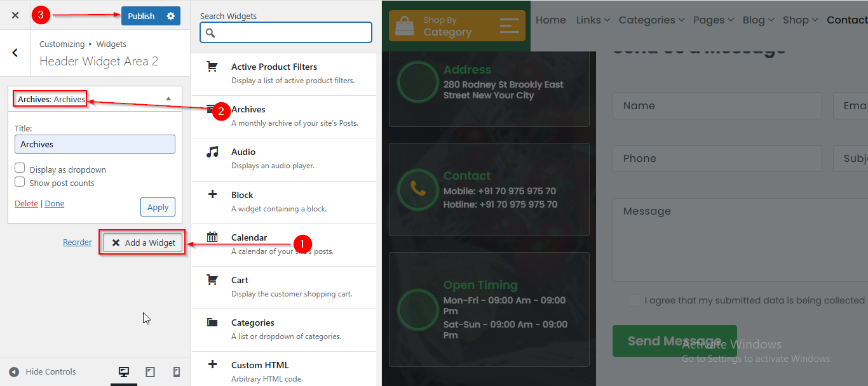The width and height of the screenshot is (868, 386).
Task: Open the Shop By Category menu
Action: point(457,26)
